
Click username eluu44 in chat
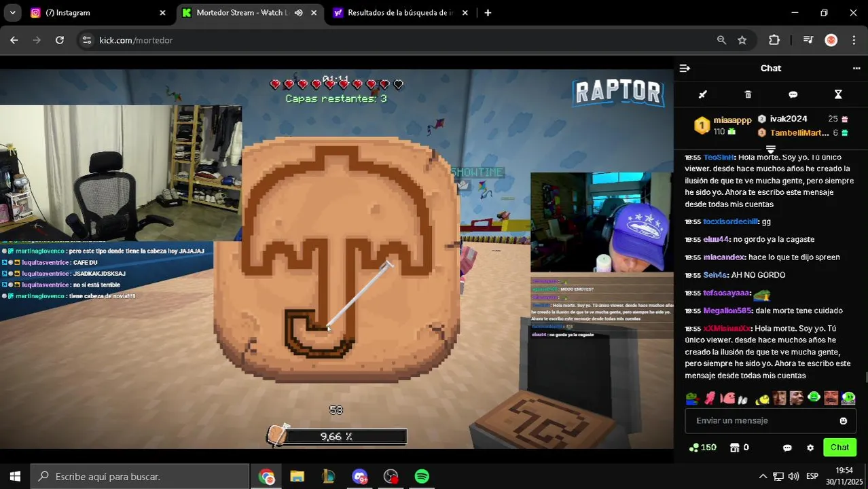click(x=716, y=240)
